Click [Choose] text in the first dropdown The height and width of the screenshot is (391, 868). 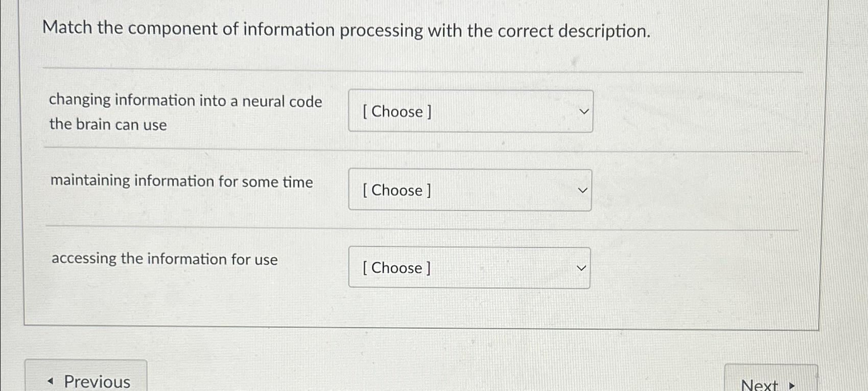396,112
